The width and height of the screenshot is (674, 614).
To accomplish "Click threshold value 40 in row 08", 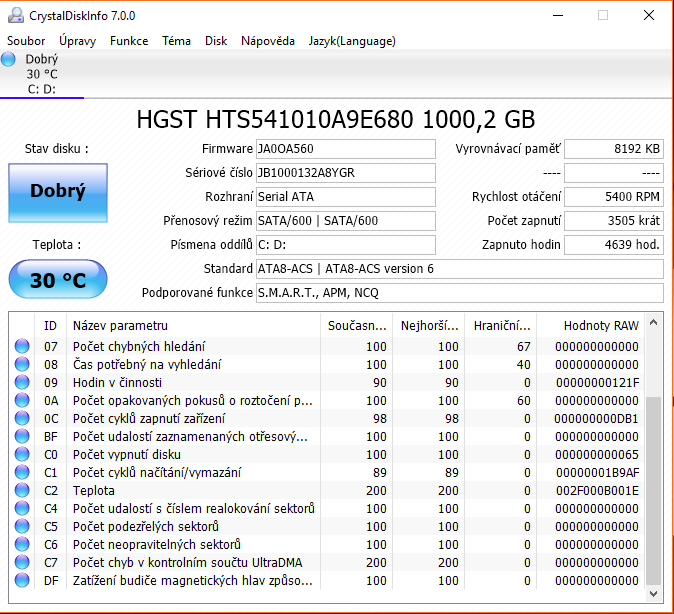I will [x=524, y=365].
